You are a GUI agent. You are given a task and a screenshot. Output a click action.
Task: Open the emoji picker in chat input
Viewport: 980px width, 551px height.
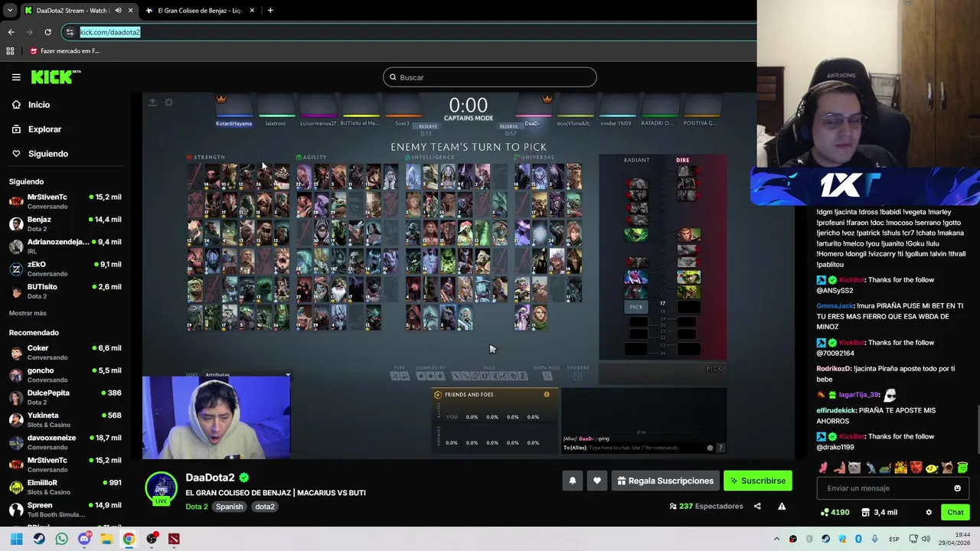coord(957,488)
